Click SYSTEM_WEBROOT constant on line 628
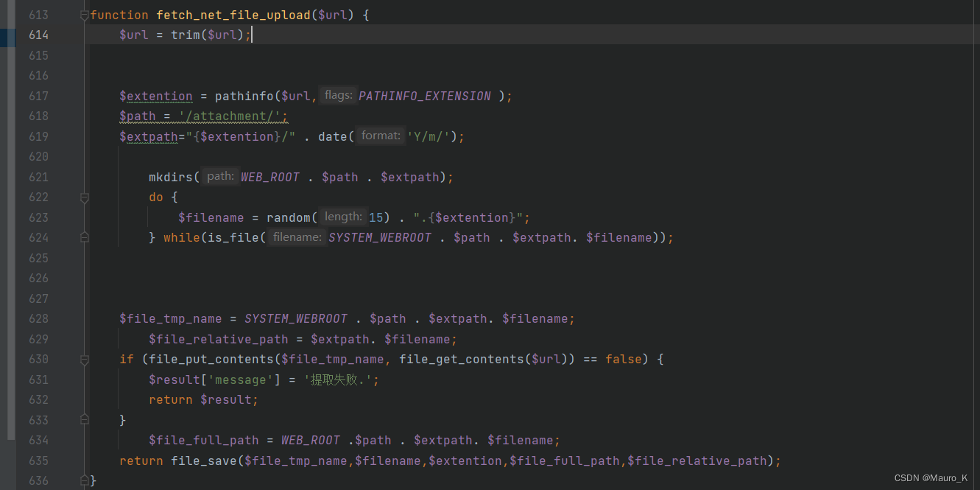This screenshot has height=490, width=980. (296, 318)
